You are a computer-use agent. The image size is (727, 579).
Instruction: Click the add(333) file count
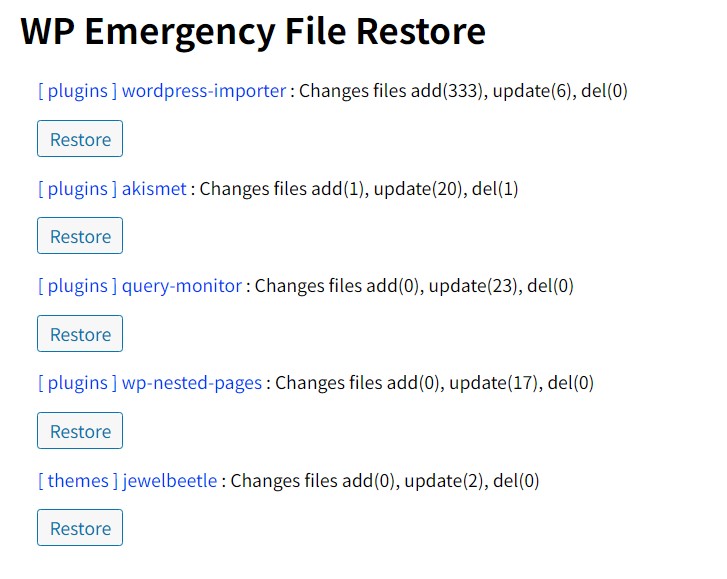tap(445, 91)
